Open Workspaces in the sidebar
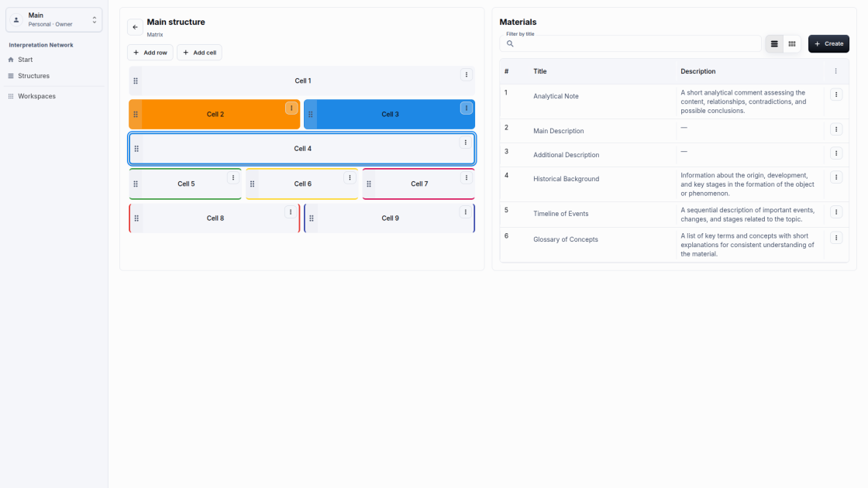The height and width of the screenshot is (488, 868). tap(36, 96)
